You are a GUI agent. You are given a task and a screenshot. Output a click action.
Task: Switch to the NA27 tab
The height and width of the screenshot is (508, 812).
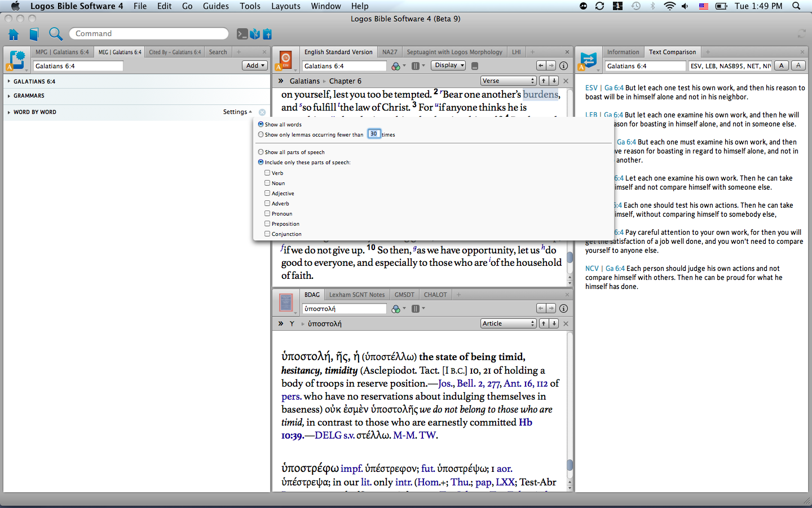390,52
